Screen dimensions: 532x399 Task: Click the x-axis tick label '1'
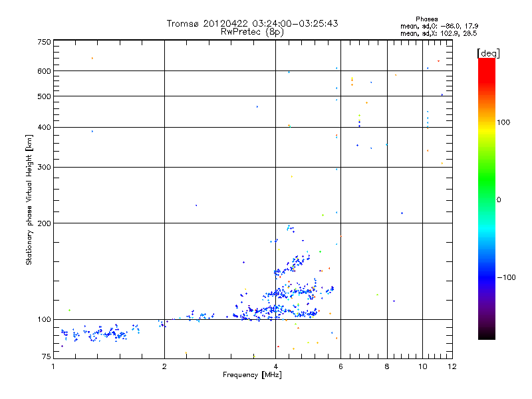pos(53,366)
